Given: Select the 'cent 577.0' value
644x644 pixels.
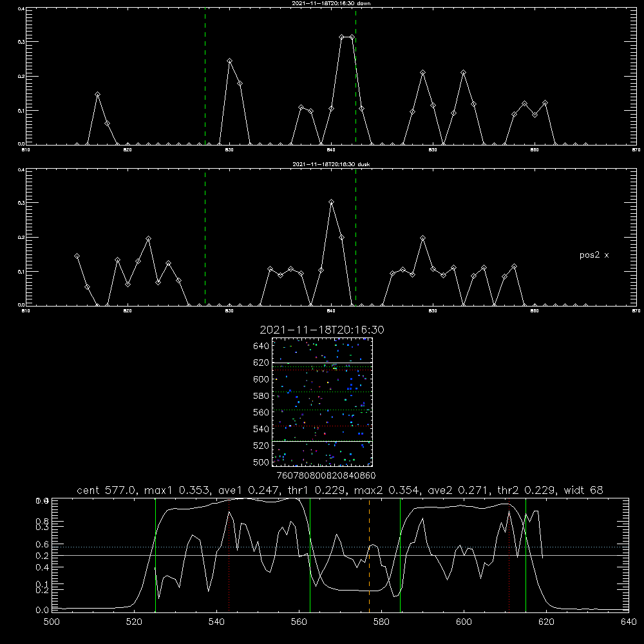Looking at the screenshot, I should 108,490.
